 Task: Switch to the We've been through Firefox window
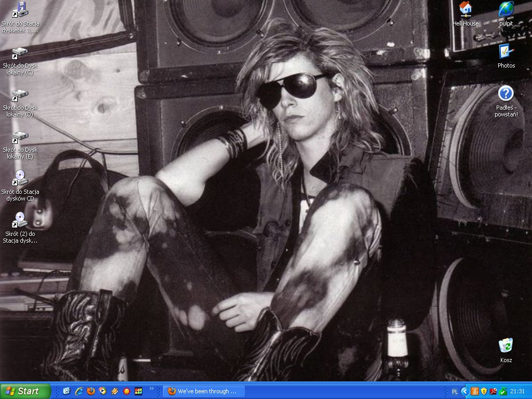(x=205, y=391)
